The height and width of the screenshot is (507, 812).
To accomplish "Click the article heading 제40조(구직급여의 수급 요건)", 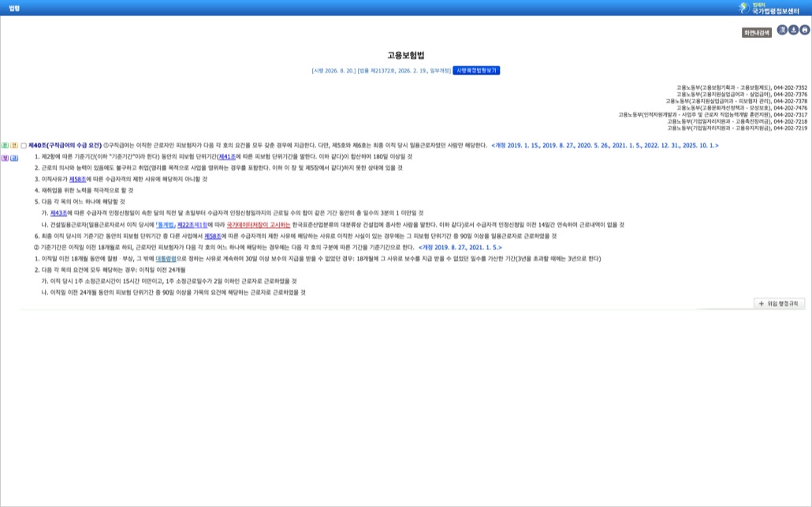I will (65, 146).
